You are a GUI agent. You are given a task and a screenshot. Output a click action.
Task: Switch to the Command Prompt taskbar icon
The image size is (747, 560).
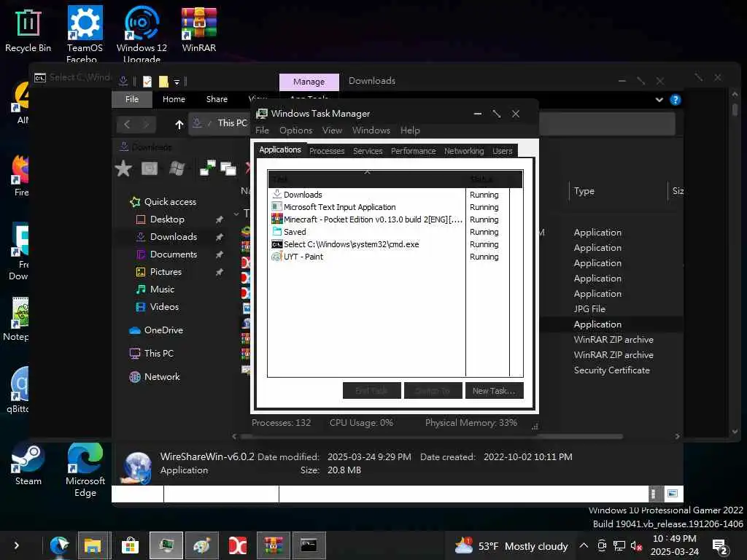click(x=309, y=545)
